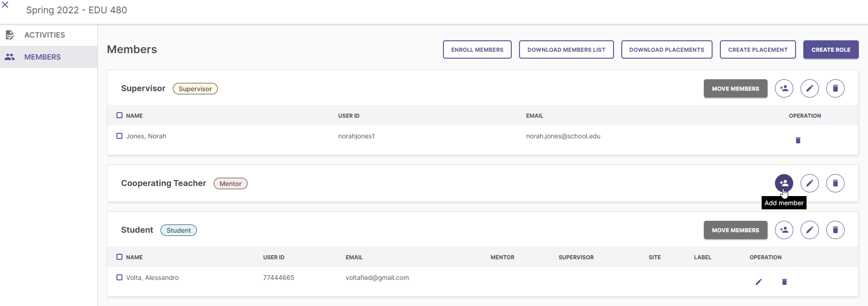
Task: Add member to Cooperating Teacher role
Action: pyautogui.click(x=784, y=183)
